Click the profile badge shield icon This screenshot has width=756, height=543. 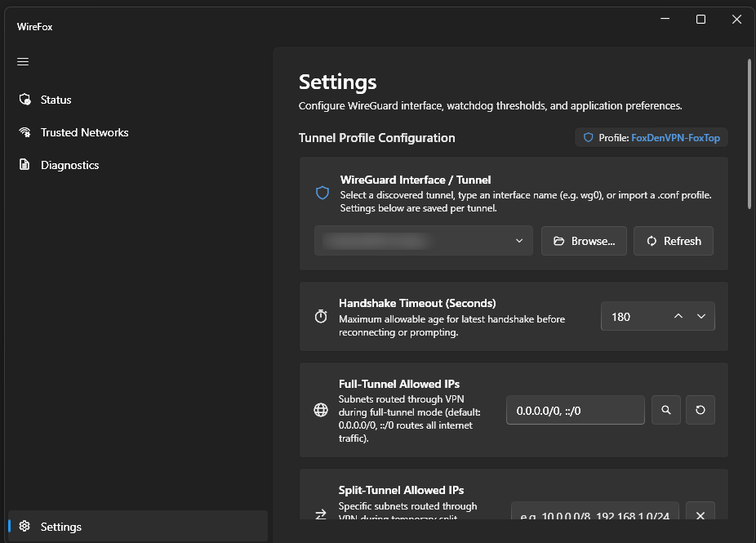pyautogui.click(x=588, y=137)
